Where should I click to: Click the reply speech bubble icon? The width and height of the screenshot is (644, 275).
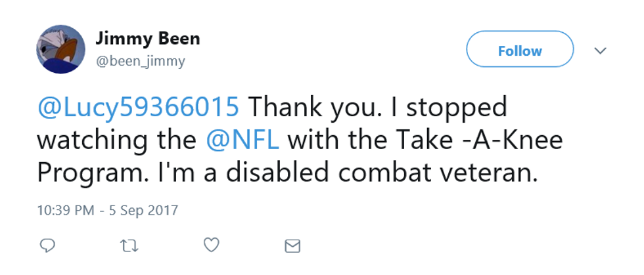click(47, 245)
